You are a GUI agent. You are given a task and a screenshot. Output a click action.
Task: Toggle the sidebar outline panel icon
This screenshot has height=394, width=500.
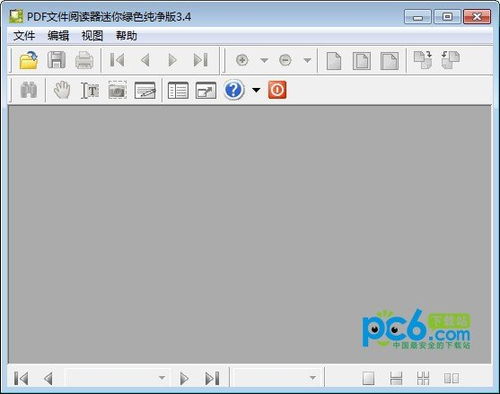click(178, 90)
